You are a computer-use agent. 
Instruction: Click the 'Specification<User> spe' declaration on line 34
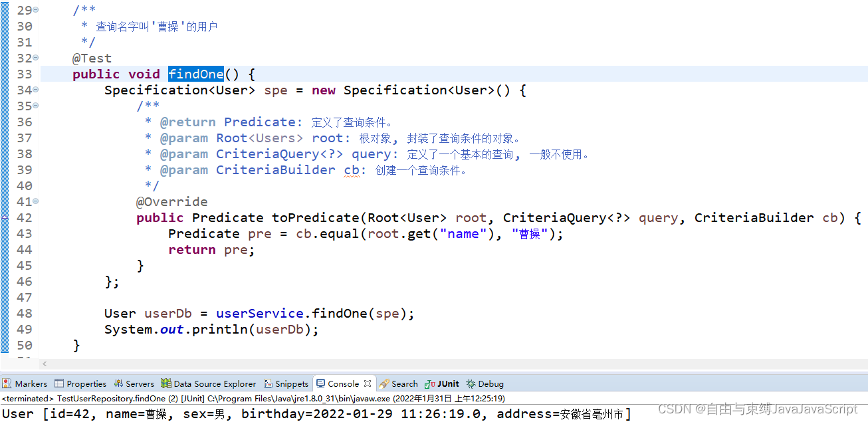[195, 90]
